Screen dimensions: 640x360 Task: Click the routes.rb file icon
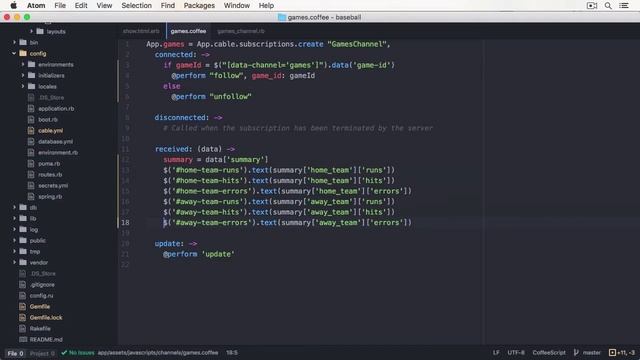[x=31, y=174]
